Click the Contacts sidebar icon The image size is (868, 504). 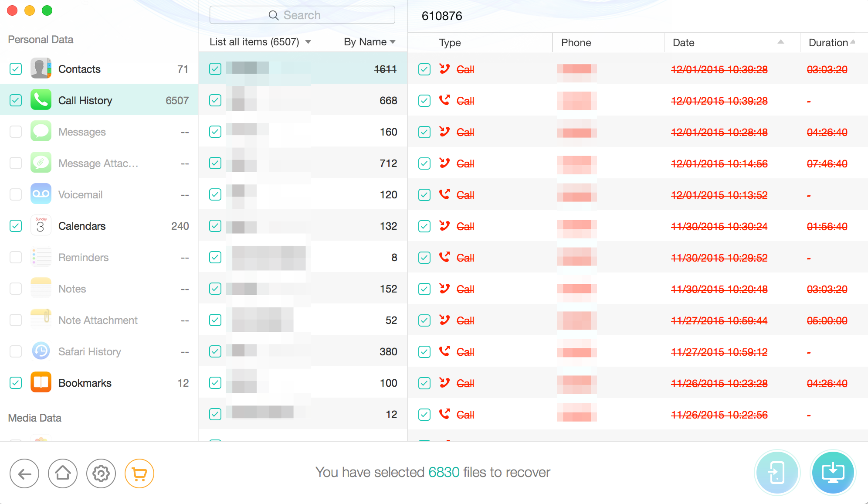click(40, 69)
